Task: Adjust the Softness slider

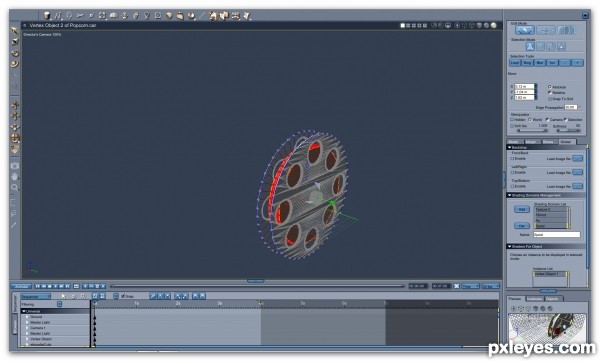Action: [x=568, y=131]
